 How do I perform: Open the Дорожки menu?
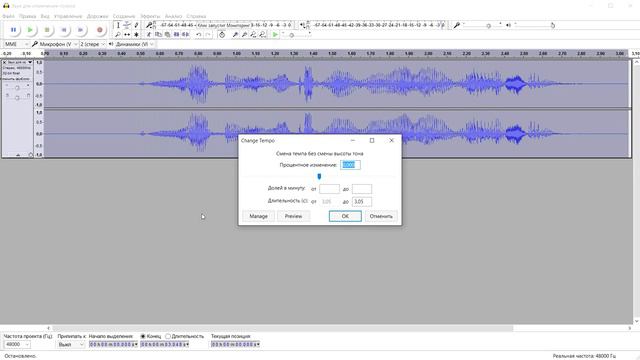(x=97, y=16)
